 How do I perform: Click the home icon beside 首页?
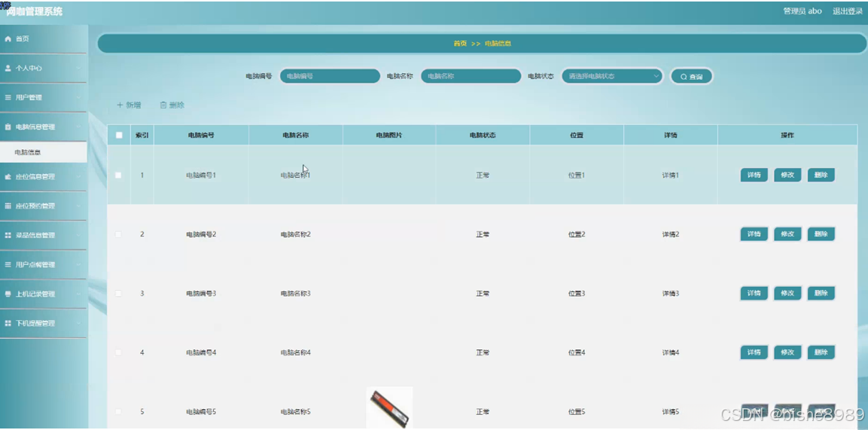point(8,38)
